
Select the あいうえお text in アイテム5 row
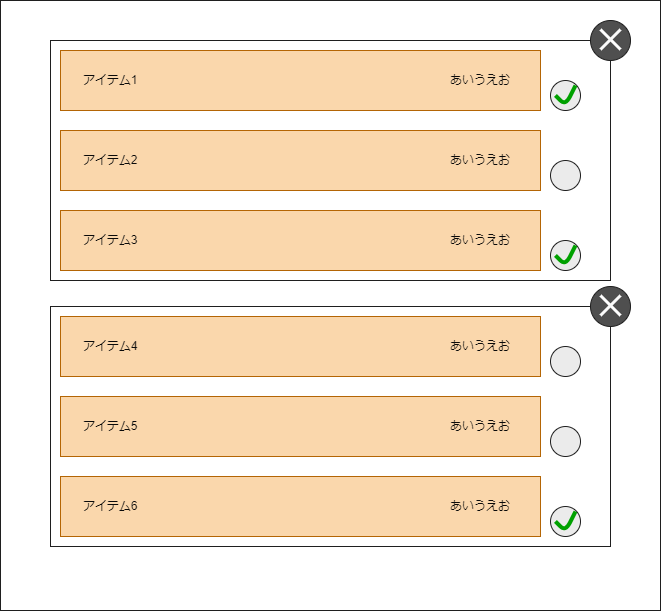pyautogui.click(x=480, y=426)
